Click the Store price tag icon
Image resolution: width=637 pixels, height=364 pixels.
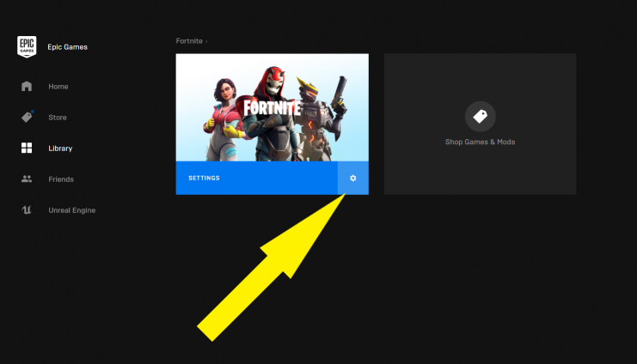pyautogui.click(x=27, y=117)
